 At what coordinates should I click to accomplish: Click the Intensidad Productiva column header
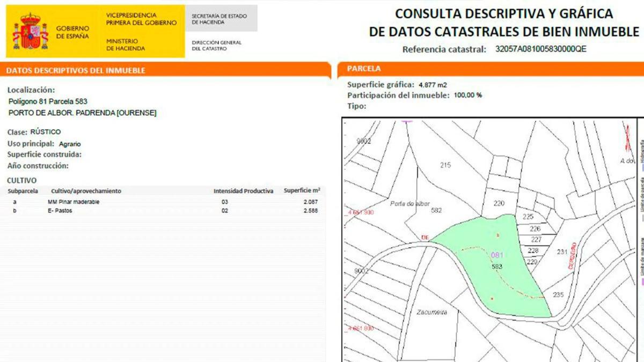point(243,191)
